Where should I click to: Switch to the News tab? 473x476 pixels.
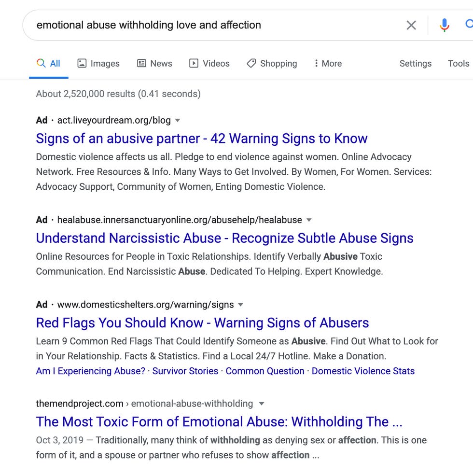(x=154, y=63)
